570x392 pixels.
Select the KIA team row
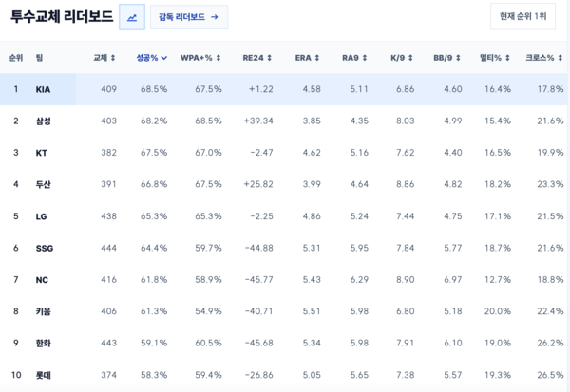click(283, 89)
